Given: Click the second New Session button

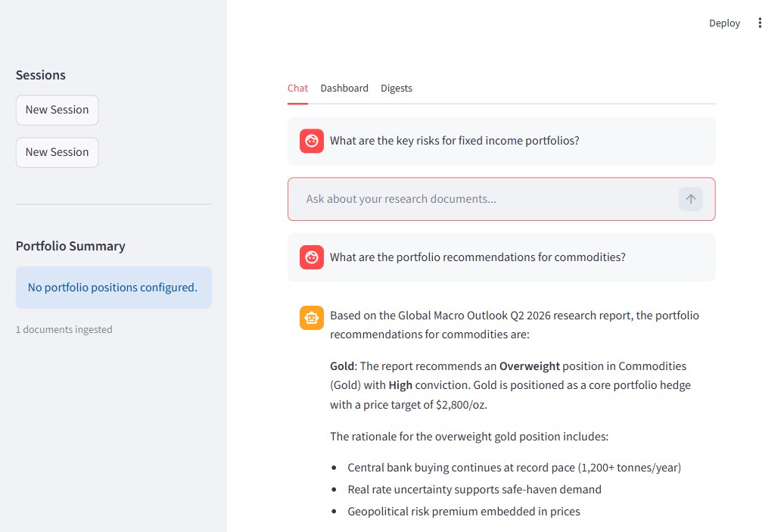Looking at the screenshot, I should click(x=57, y=153).
